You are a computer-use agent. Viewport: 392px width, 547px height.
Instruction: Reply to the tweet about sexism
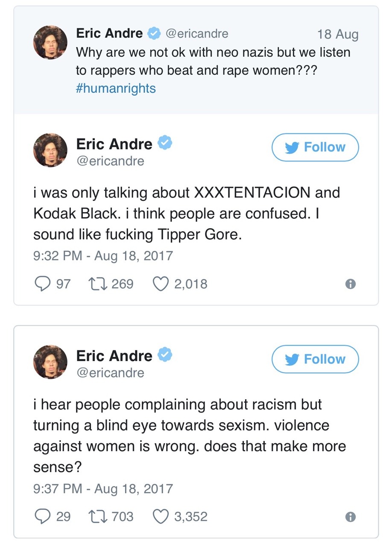42,517
